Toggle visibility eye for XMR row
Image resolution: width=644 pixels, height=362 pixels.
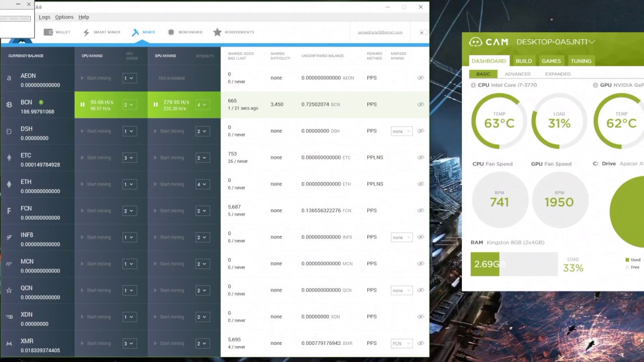421,344
